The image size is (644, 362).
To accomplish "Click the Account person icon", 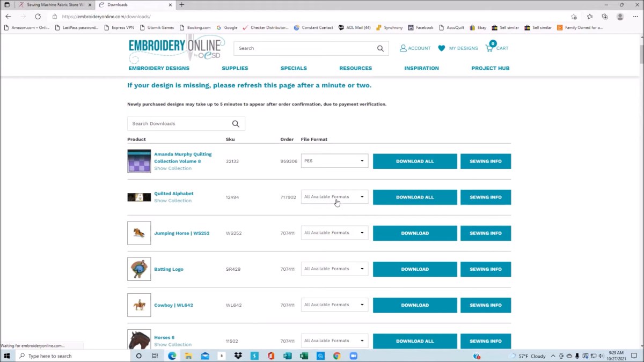I will [x=403, y=48].
